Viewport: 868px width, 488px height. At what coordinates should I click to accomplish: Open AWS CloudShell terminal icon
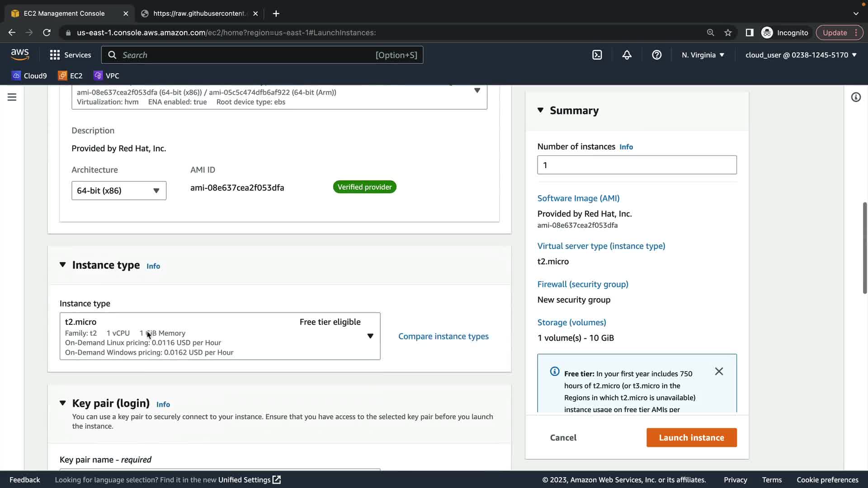(x=597, y=55)
